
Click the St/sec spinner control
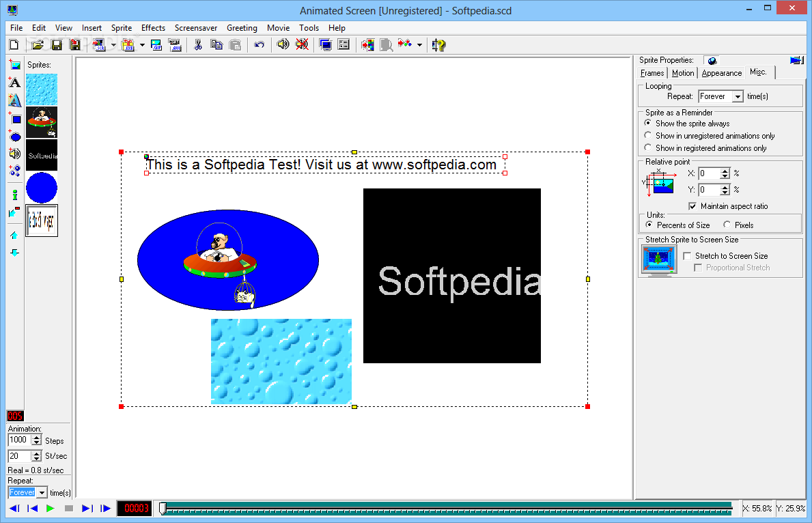(36, 455)
